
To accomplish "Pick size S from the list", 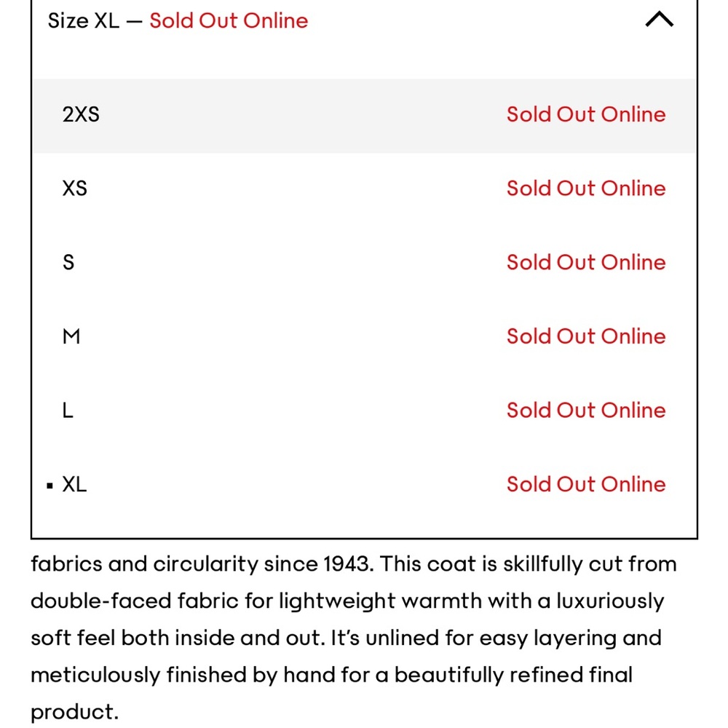I will pyautogui.click(x=68, y=262).
